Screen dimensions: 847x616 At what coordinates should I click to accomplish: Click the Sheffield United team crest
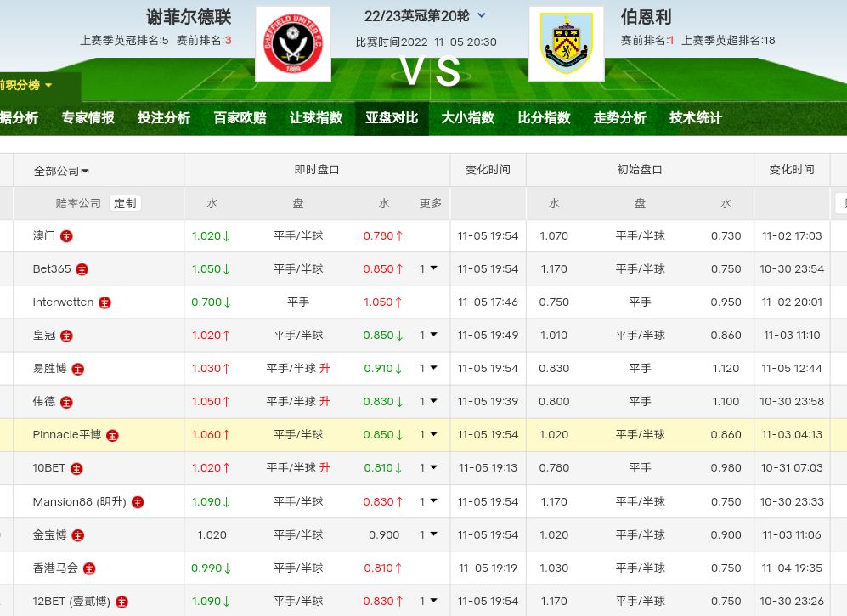tap(292, 44)
